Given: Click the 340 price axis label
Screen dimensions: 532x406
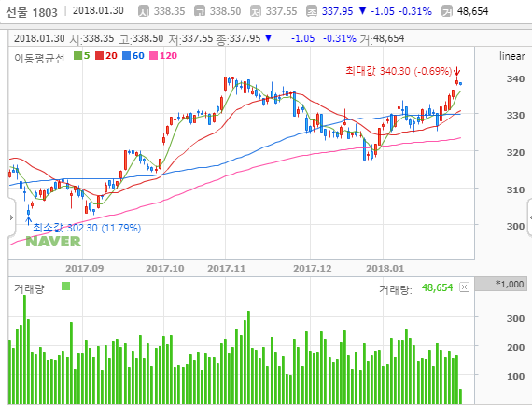Looking at the screenshot, I should 516,79.
